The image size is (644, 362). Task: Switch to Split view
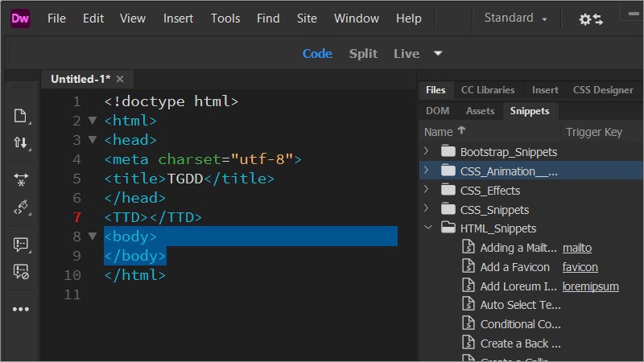coord(363,54)
